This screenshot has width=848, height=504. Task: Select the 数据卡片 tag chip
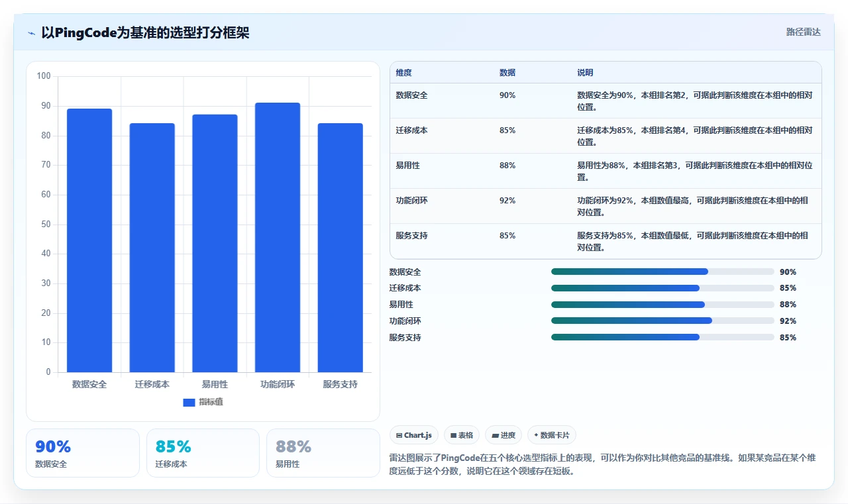[552, 435]
